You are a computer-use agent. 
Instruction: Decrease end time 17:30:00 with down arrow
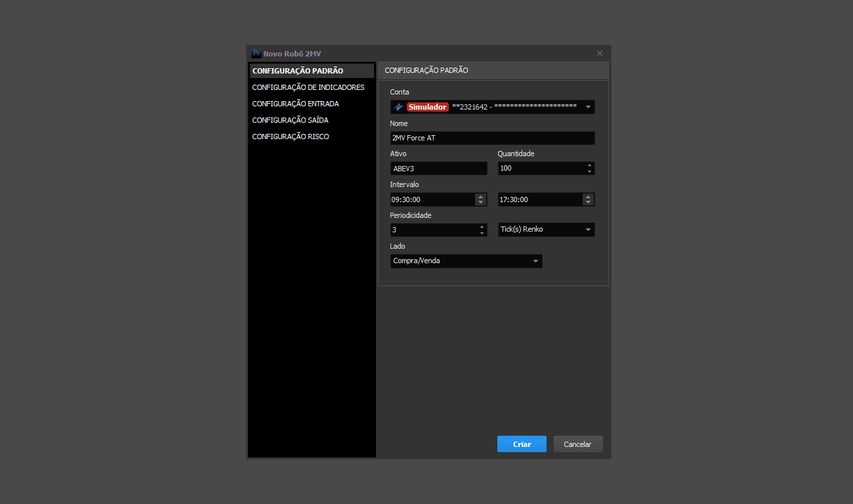pos(588,202)
